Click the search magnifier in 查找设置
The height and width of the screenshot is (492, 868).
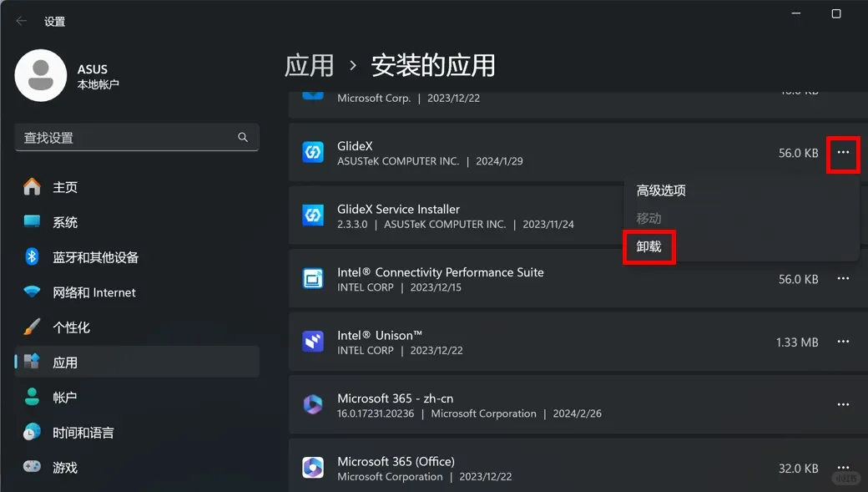coord(242,137)
